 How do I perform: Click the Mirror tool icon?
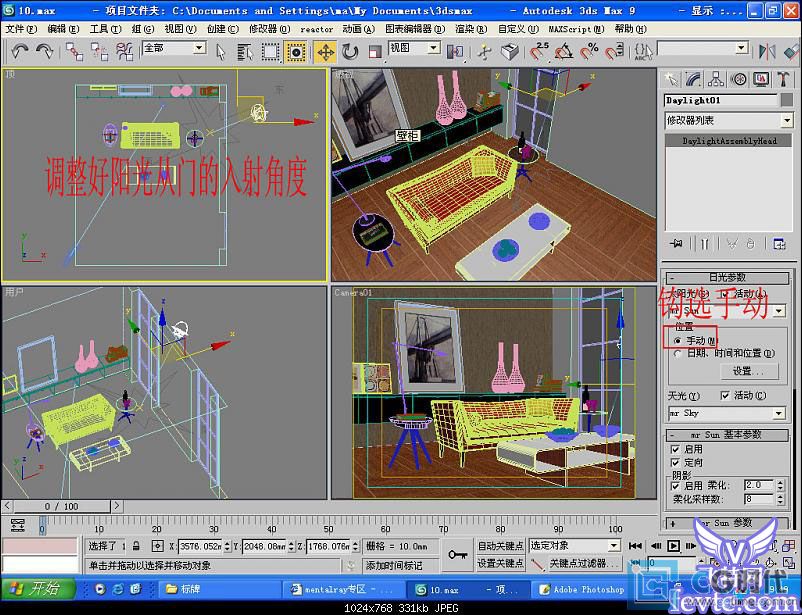[767, 52]
